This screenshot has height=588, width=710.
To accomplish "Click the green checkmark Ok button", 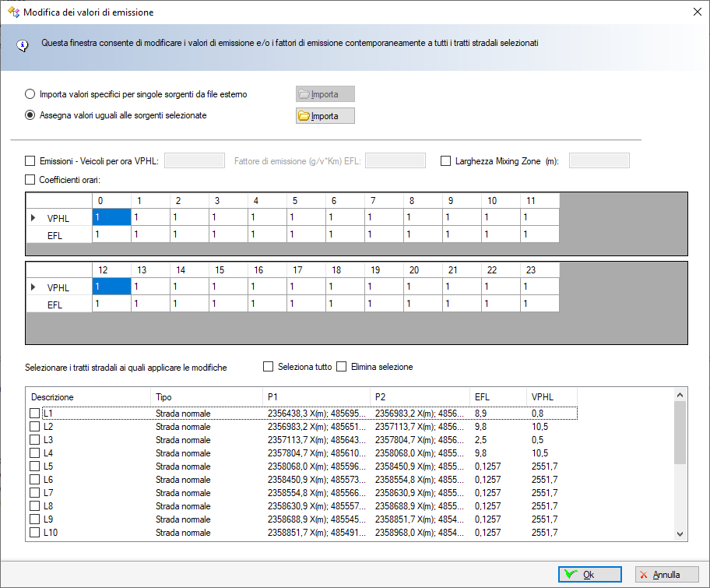I will point(589,575).
